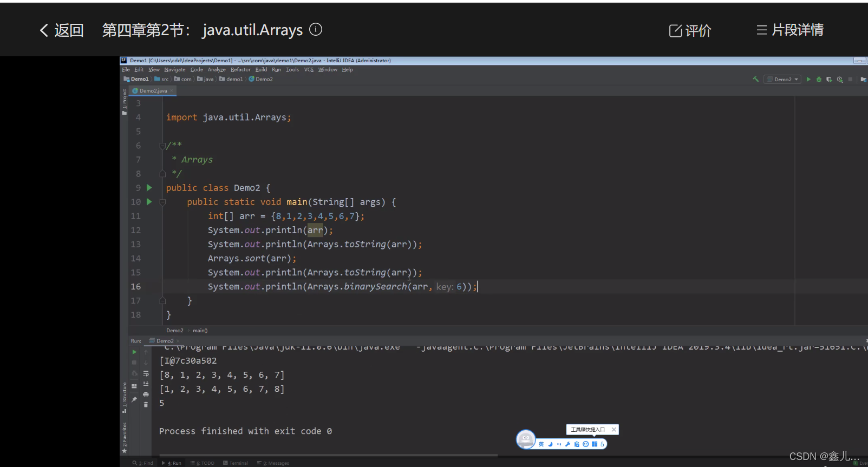Open the File menu

coord(126,70)
